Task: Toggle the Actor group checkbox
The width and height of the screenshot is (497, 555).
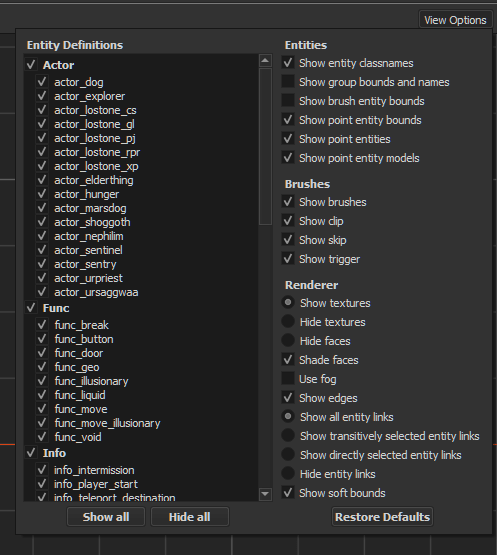Action: click(x=31, y=64)
